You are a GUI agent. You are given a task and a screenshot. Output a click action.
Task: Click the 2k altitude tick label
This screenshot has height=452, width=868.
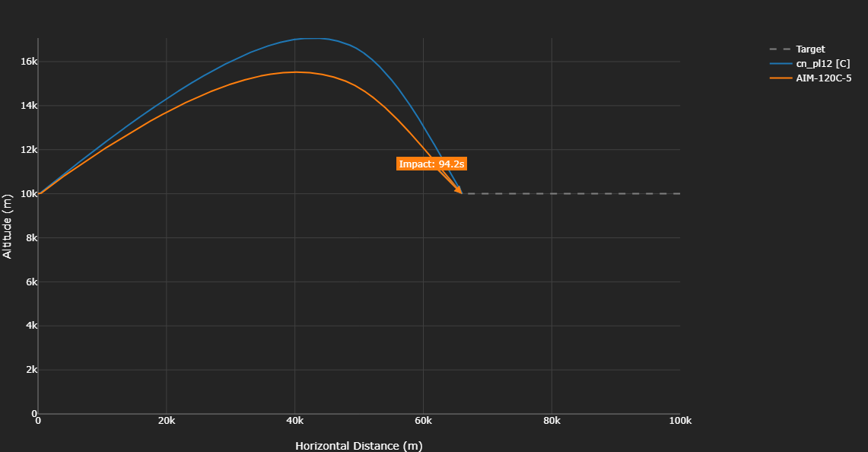[x=31, y=370]
